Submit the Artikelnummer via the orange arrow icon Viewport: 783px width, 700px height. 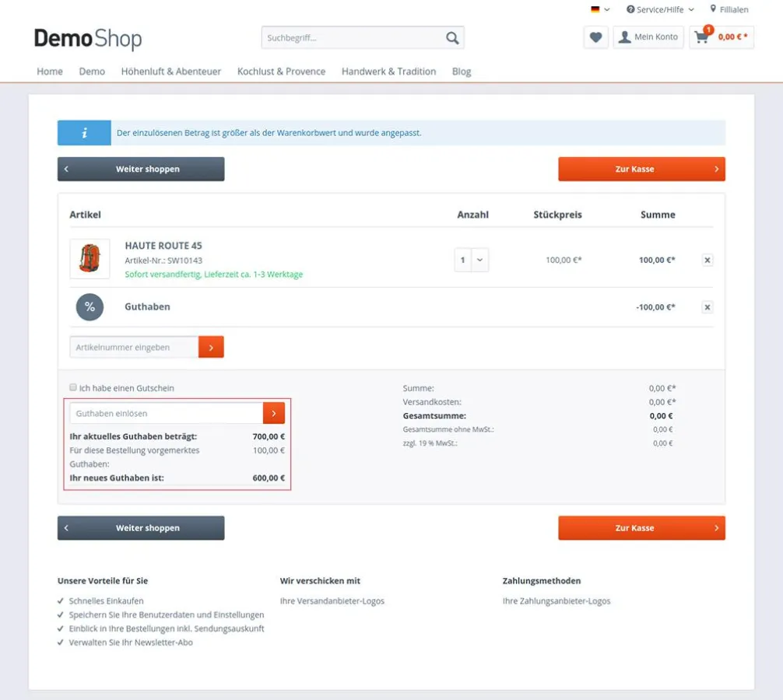[211, 346]
